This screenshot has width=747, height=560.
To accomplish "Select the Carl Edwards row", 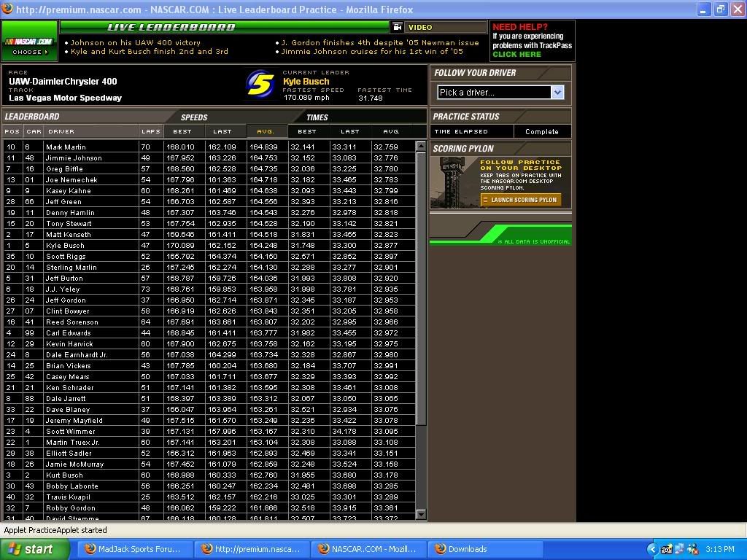I will (209, 332).
